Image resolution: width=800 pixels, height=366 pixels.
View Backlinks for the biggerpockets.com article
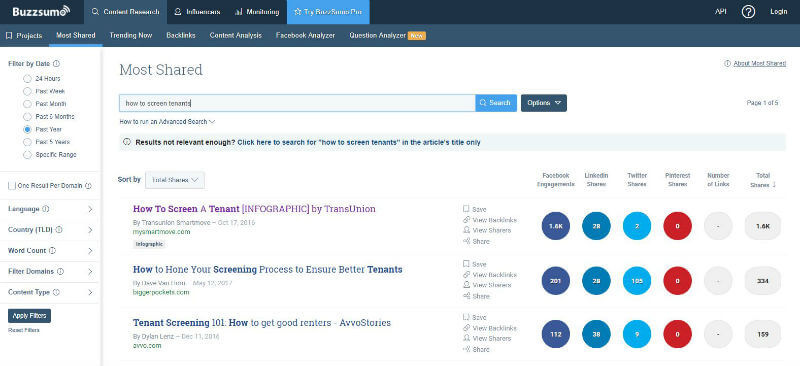(x=490, y=275)
